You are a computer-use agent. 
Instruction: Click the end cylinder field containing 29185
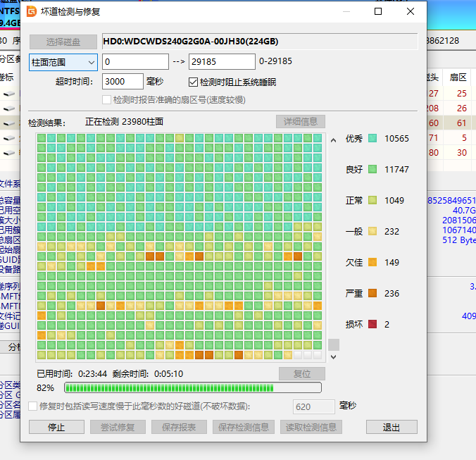[222, 61]
